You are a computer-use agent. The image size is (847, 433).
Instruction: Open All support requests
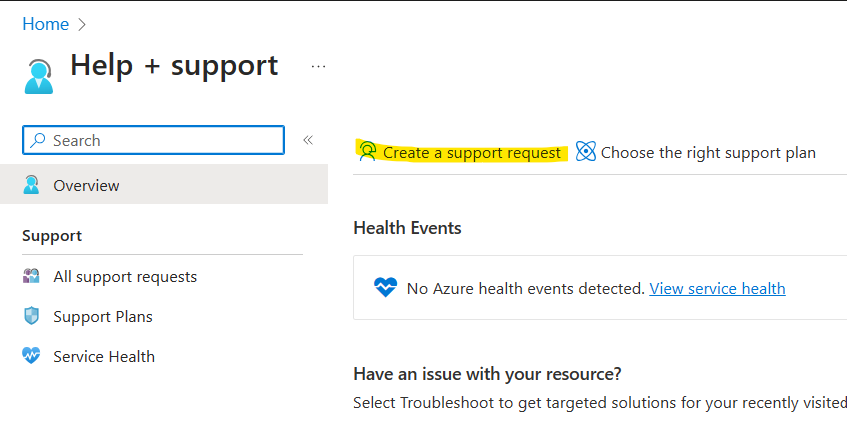[x=125, y=276]
